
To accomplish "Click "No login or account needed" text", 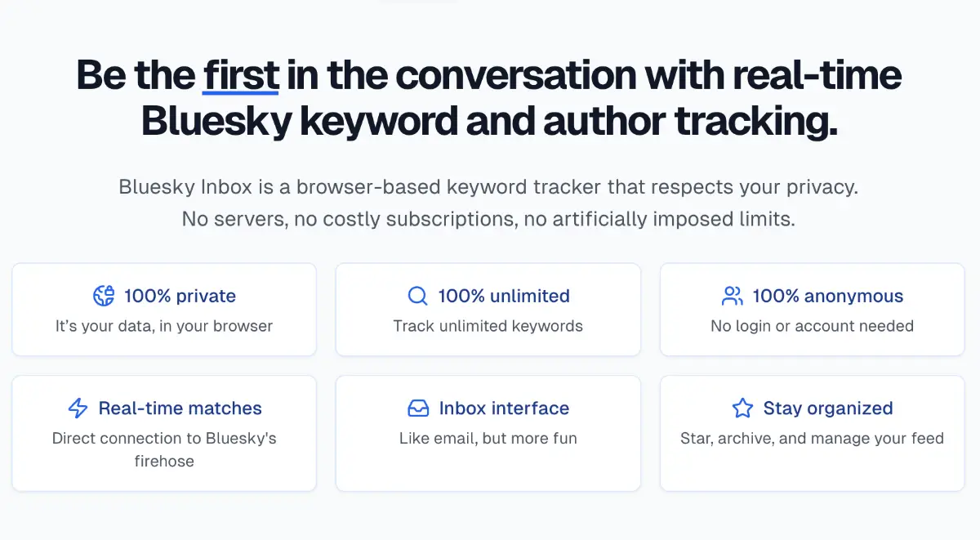I will click(812, 326).
